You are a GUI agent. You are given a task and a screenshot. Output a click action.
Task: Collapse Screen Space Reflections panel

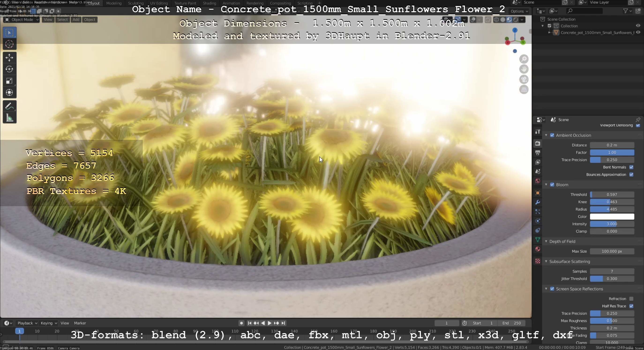coord(546,289)
